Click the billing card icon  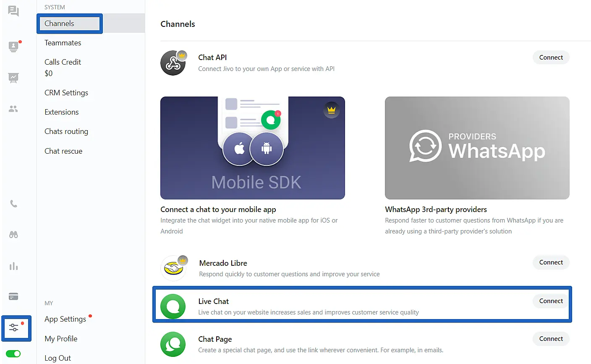coord(13,297)
